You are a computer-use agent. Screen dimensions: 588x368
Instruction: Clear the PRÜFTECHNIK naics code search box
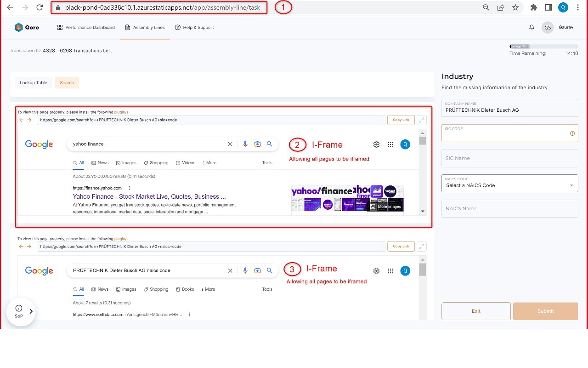pos(230,270)
